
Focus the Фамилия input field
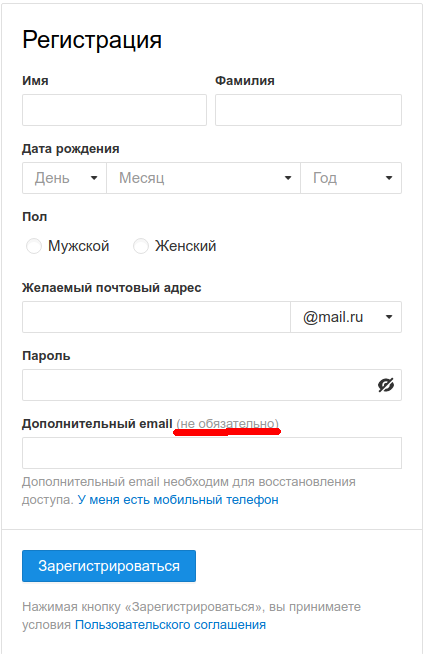[x=308, y=110]
